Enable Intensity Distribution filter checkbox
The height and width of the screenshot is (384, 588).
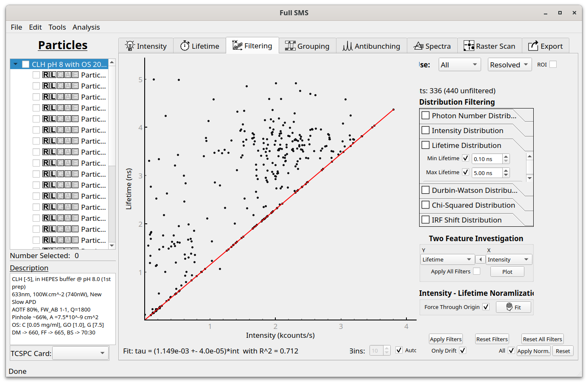pyautogui.click(x=426, y=130)
